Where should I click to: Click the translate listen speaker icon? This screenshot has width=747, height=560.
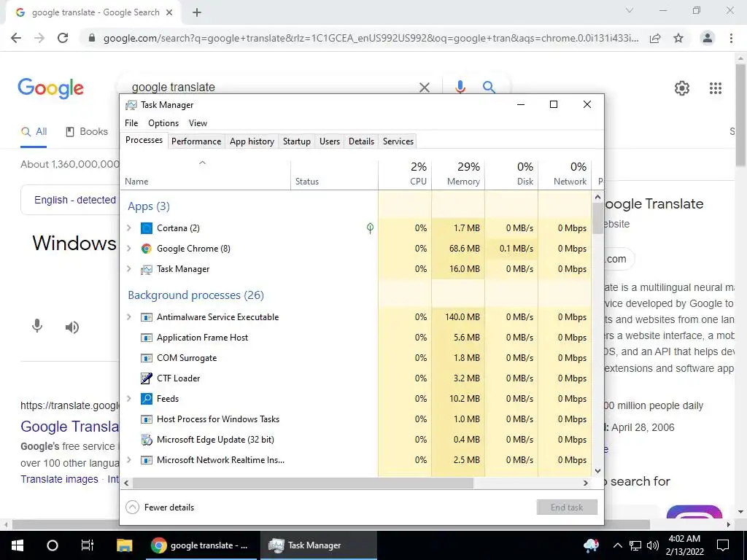pos(72,327)
